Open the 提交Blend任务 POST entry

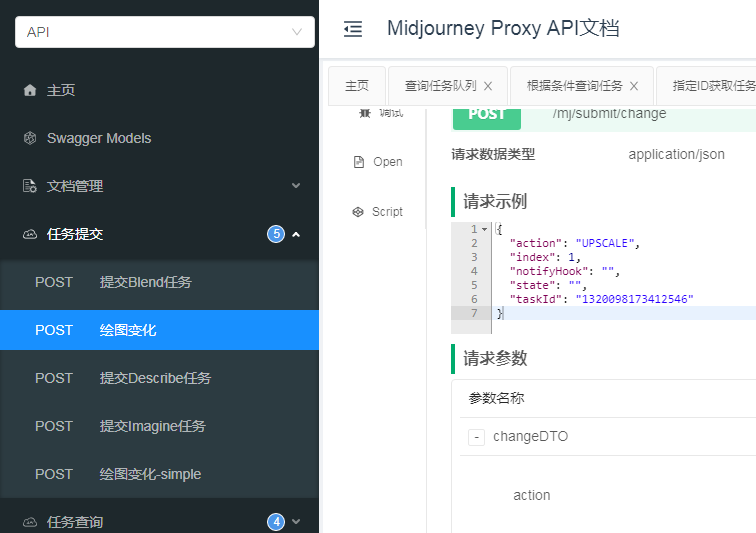tap(159, 282)
